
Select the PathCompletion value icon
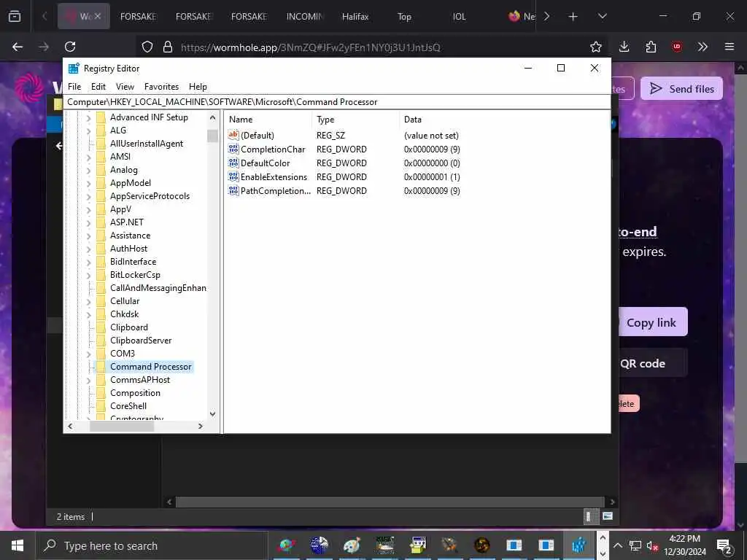coord(233,190)
